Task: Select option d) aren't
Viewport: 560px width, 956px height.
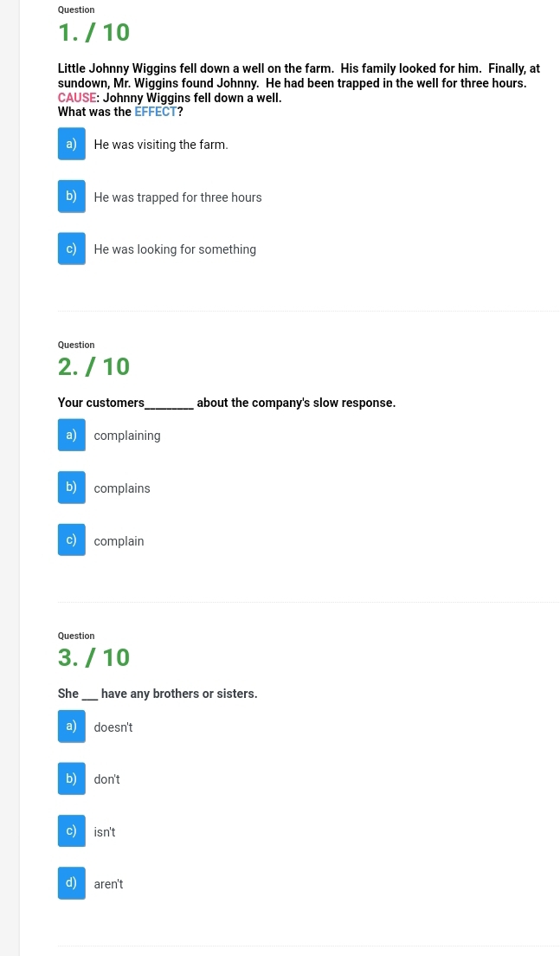Action: (71, 883)
